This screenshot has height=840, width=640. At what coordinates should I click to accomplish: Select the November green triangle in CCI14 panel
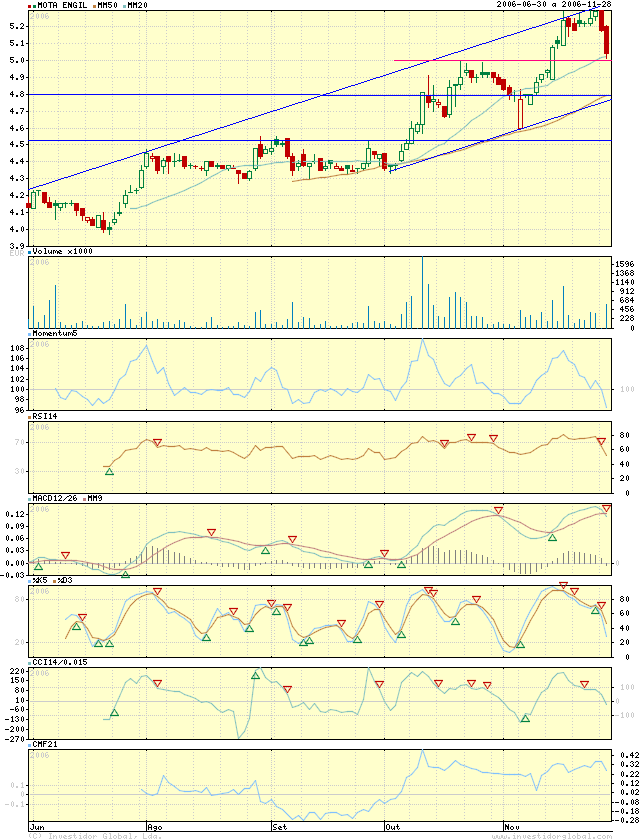[525, 718]
